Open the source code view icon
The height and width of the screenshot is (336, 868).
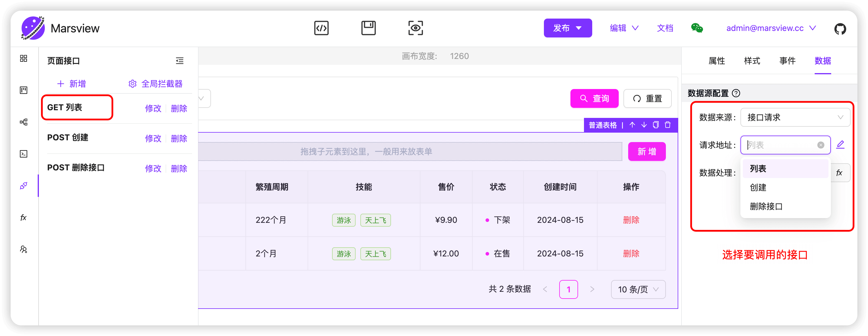[x=321, y=28]
